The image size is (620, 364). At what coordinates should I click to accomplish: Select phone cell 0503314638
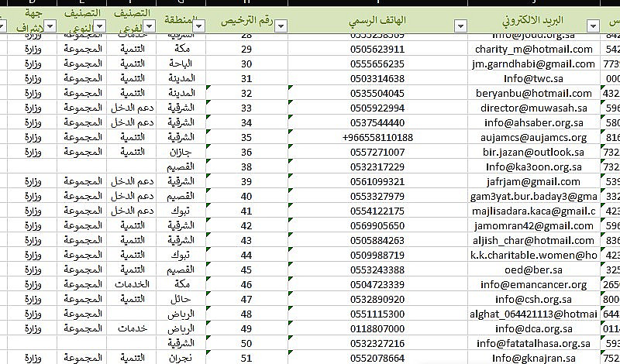coord(377,78)
